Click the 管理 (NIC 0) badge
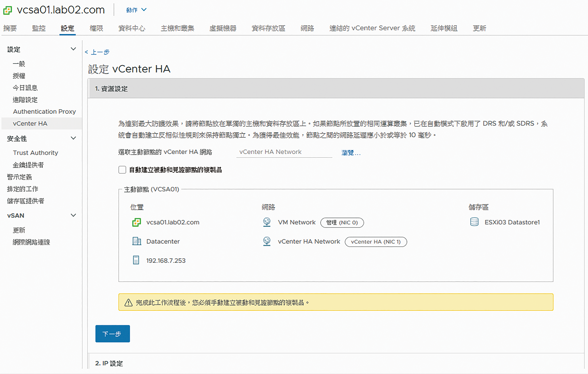The image size is (588, 374). point(342,222)
